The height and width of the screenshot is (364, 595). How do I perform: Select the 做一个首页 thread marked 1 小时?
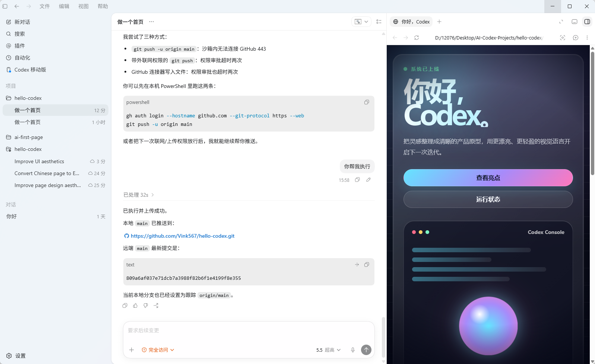56,122
